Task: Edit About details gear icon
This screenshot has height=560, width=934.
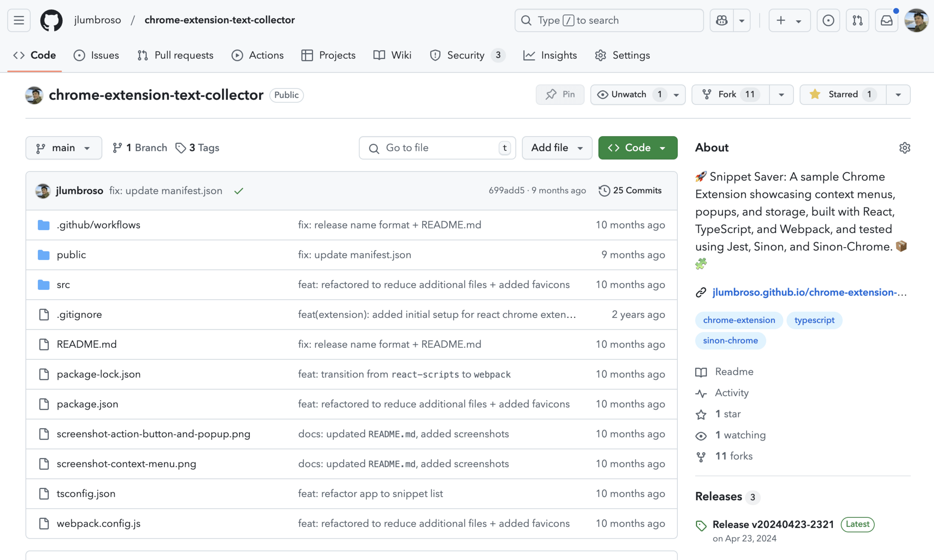Action: point(905,148)
